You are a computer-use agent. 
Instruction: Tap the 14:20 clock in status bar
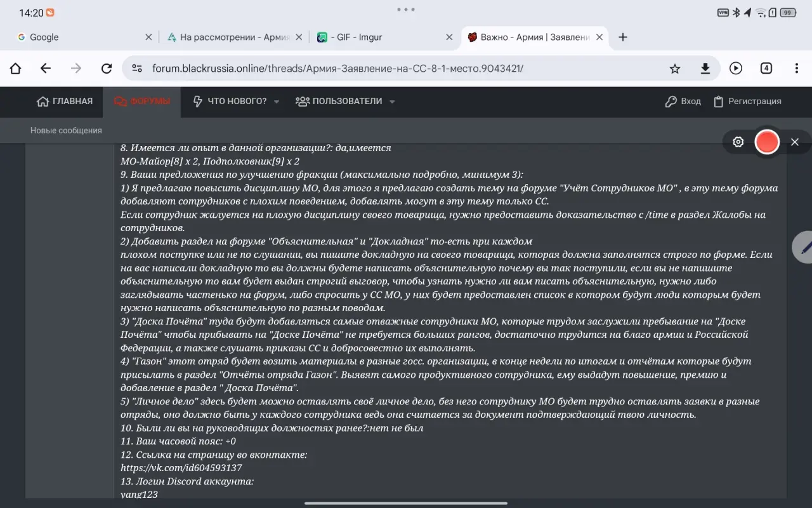(31, 13)
